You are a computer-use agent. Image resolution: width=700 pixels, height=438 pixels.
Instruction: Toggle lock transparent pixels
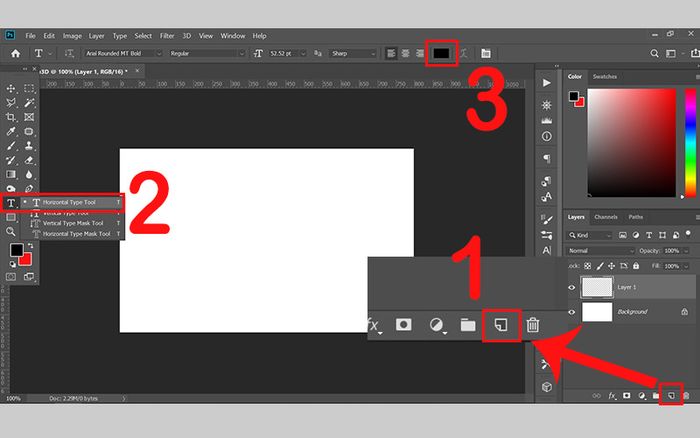click(x=588, y=266)
